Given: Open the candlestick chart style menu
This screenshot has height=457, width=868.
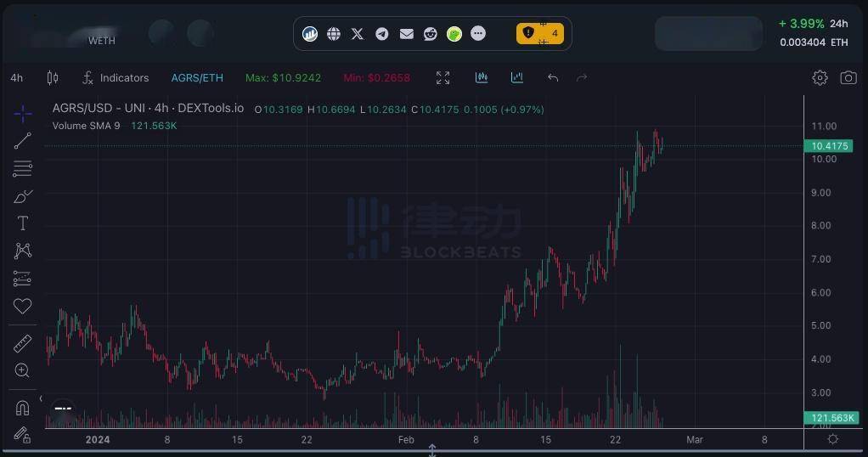Looking at the screenshot, I should (x=53, y=78).
